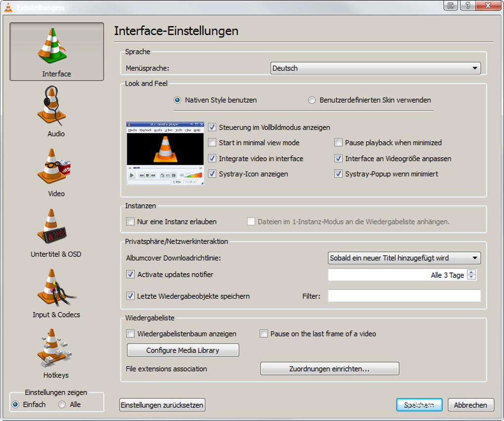The height and width of the screenshot is (421, 504).
Task: Click the Configure Media Library button
Action: (x=183, y=350)
